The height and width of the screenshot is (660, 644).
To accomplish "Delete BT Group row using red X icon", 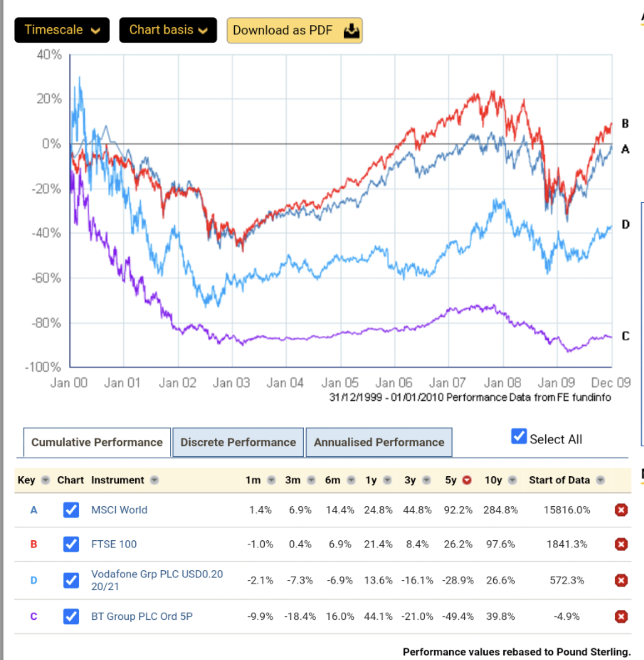I will point(621,616).
